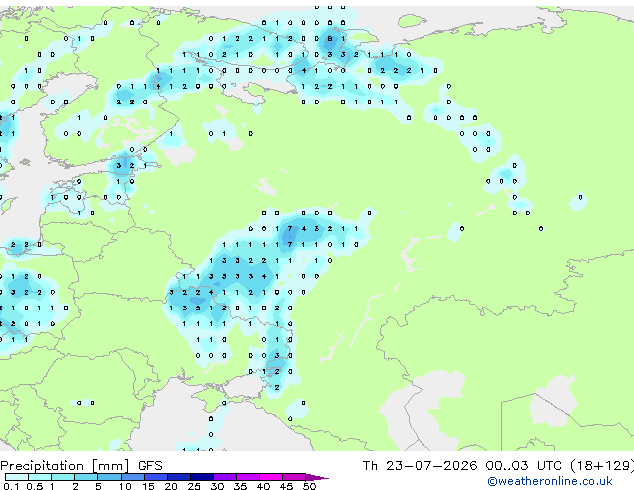Click the '45' legend scale label

[286, 486]
